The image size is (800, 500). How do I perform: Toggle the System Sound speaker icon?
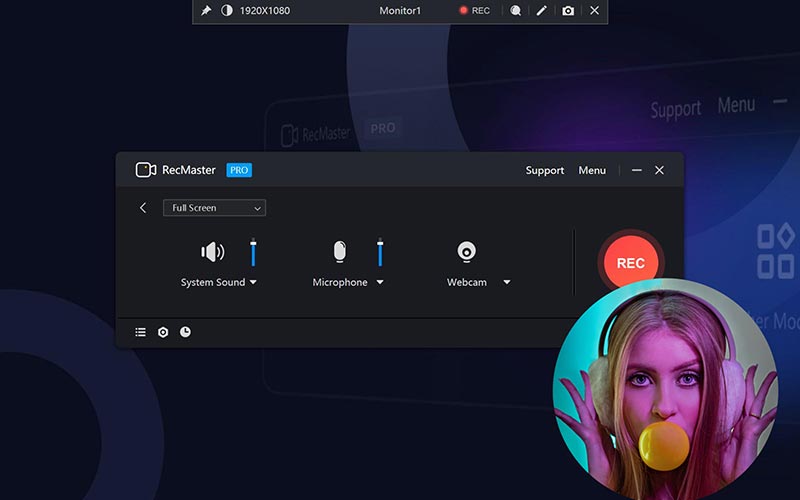click(212, 252)
